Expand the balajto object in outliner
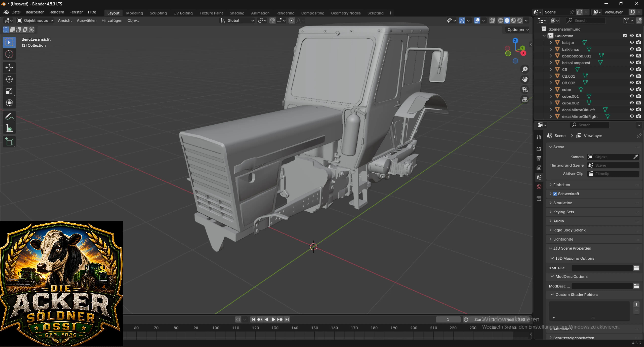This screenshot has width=644, height=347. tap(551, 43)
